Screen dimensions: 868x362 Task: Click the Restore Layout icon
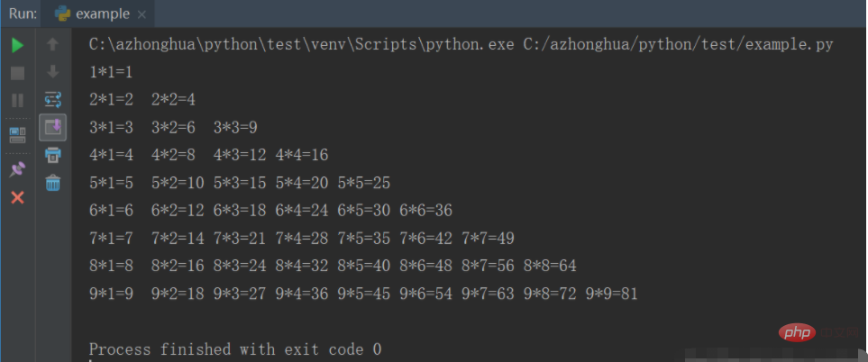17,134
